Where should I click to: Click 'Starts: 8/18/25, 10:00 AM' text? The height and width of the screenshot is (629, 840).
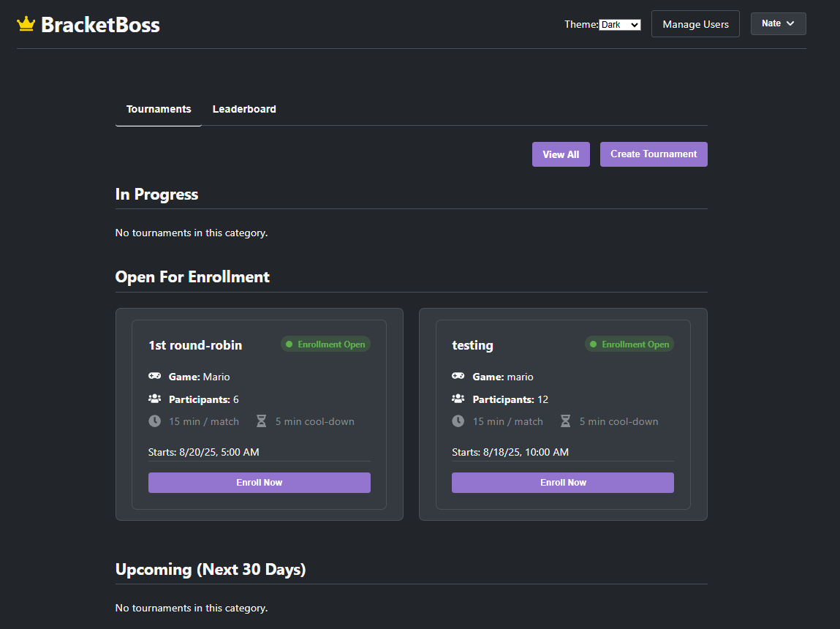point(510,452)
